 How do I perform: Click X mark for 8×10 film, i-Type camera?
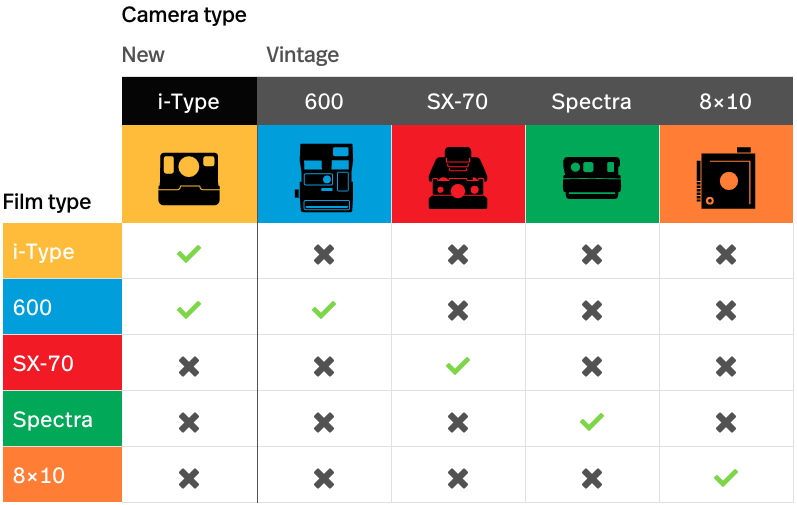click(189, 478)
